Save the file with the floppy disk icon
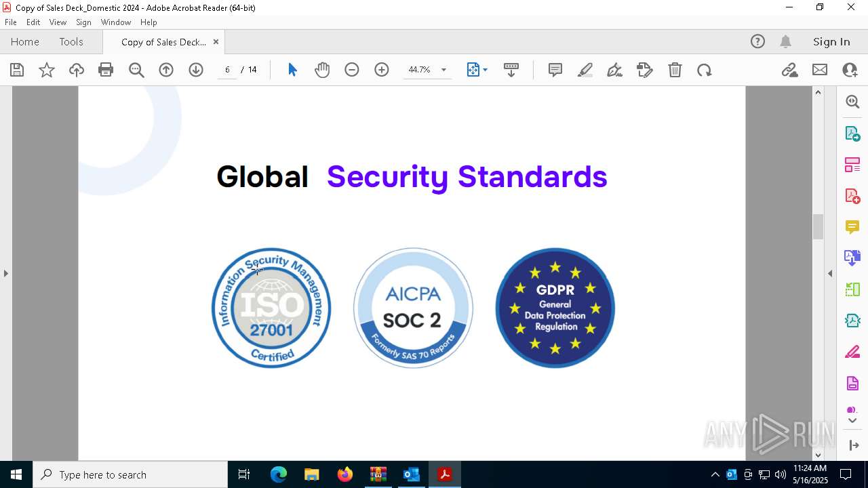This screenshot has height=488, width=868. 17,70
